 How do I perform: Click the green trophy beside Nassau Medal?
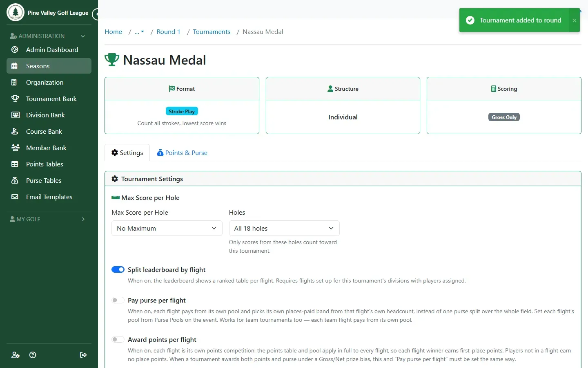112,60
